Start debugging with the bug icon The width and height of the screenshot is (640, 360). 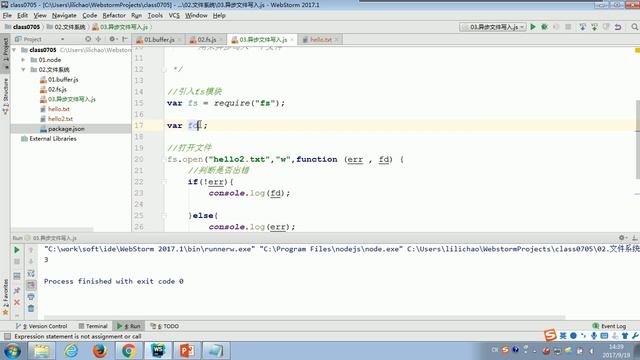pyautogui.click(x=544, y=27)
